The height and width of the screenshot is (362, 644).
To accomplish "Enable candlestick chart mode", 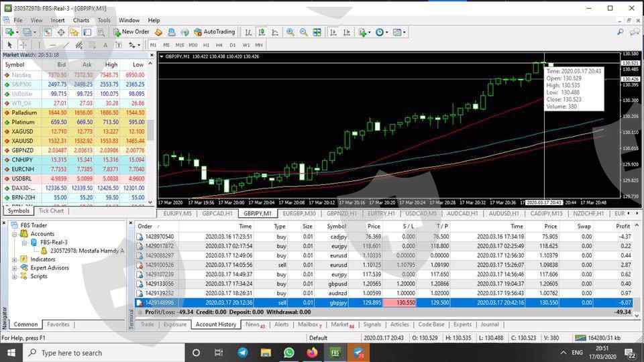I will 261,32.
